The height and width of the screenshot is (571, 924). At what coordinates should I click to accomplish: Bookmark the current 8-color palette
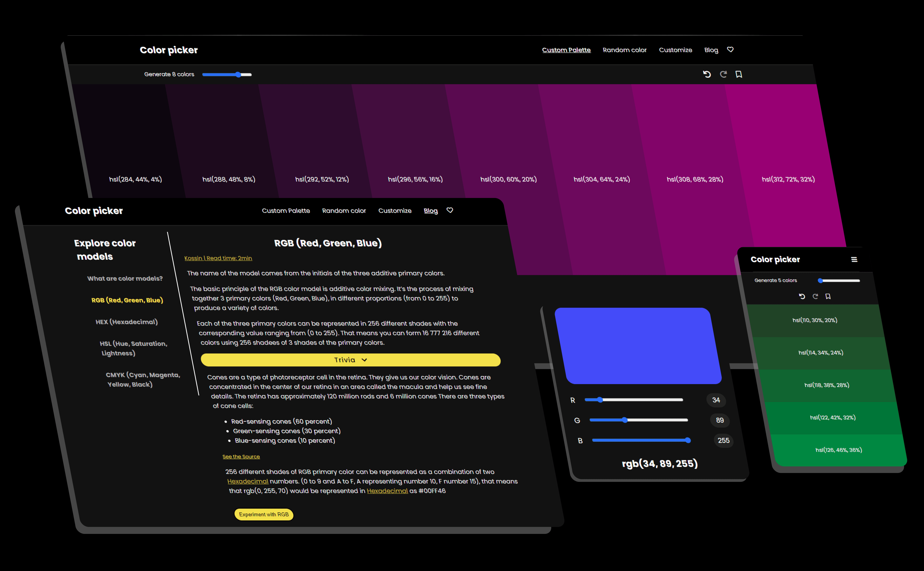738,74
